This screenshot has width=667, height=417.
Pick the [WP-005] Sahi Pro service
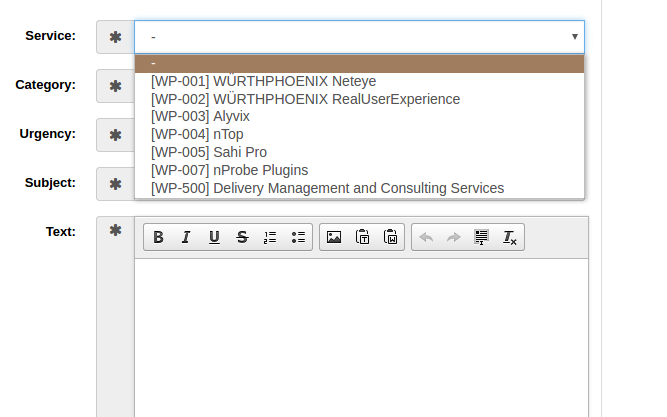click(x=359, y=152)
